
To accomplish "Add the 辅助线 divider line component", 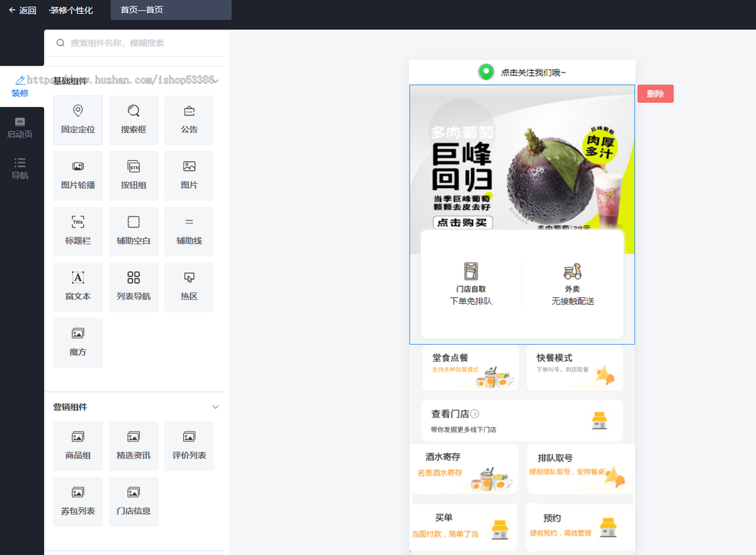I will click(x=189, y=231).
